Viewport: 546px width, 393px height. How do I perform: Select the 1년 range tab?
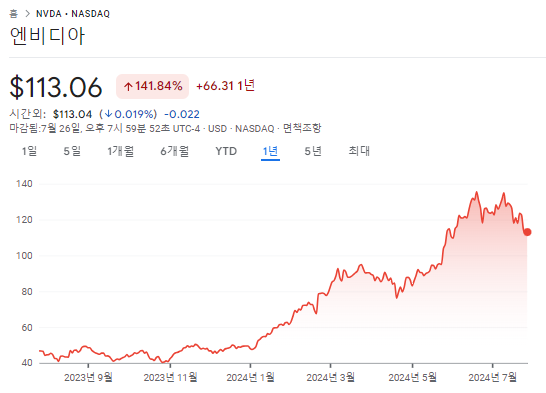(270, 151)
